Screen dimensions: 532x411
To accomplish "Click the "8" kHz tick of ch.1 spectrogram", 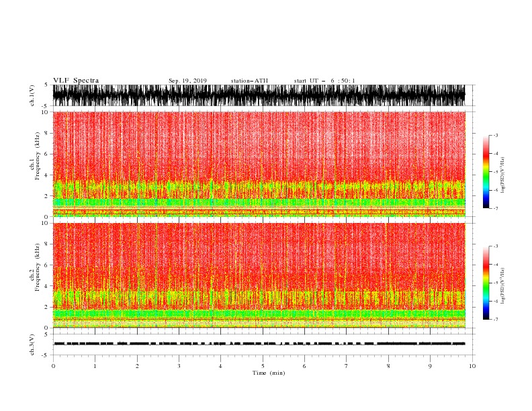I will 46,133.
